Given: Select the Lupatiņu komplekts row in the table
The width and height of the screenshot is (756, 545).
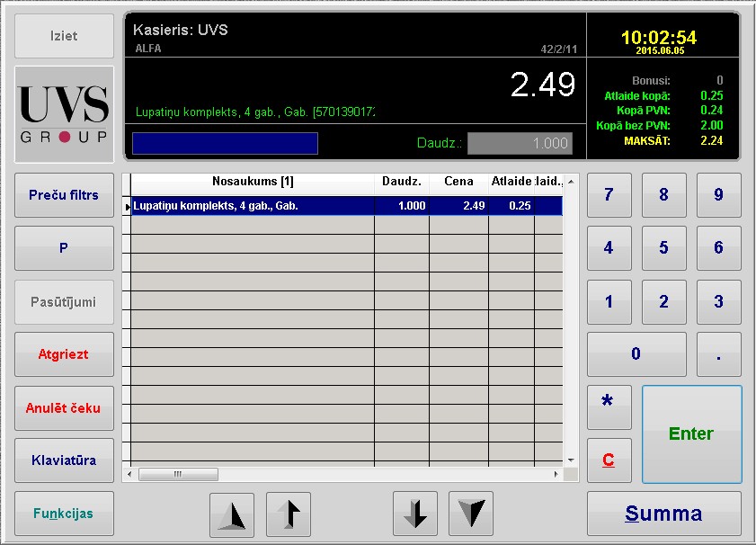Looking at the screenshot, I should pyautogui.click(x=347, y=206).
